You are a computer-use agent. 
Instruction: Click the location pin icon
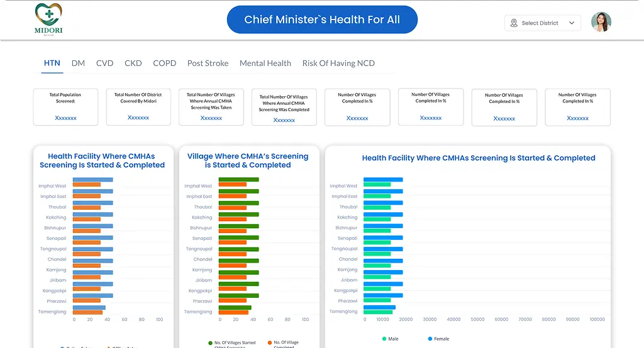click(x=515, y=23)
